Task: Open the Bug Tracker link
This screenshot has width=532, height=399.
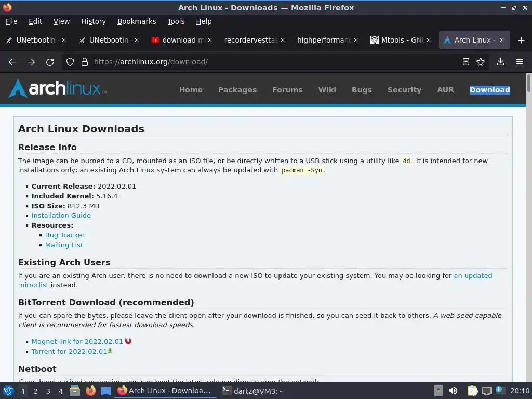Action: click(65, 235)
